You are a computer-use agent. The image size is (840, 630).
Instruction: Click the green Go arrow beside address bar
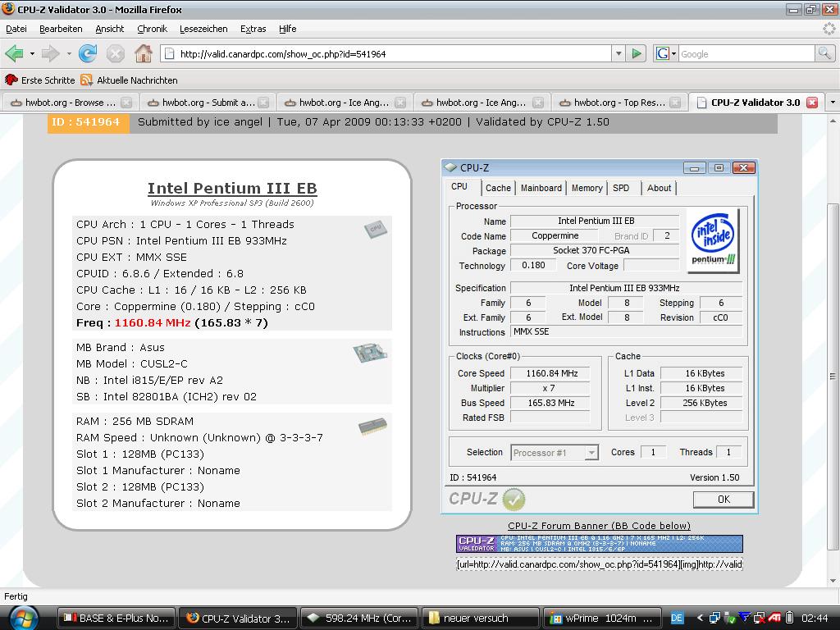coord(637,53)
